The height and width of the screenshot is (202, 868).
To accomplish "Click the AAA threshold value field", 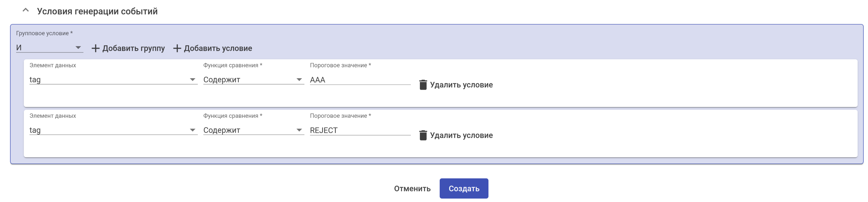I will tap(359, 80).
